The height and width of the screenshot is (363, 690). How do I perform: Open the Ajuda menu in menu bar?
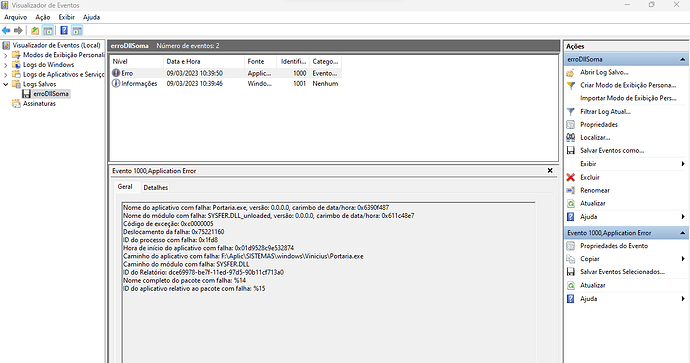92,17
